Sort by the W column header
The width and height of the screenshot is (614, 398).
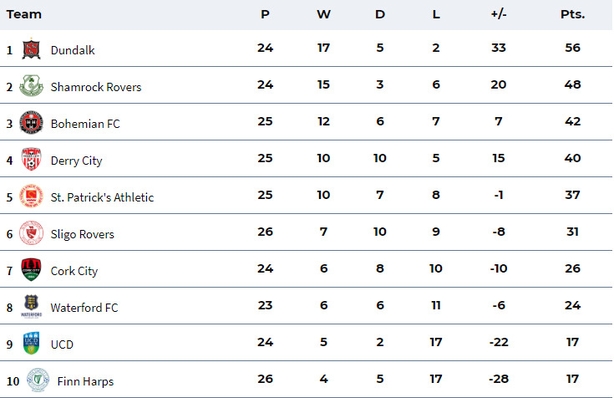323,14
